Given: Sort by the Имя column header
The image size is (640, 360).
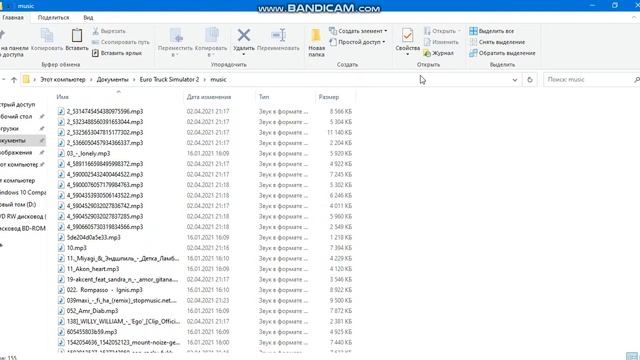Looking at the screenshot, I should coord(62,97).
